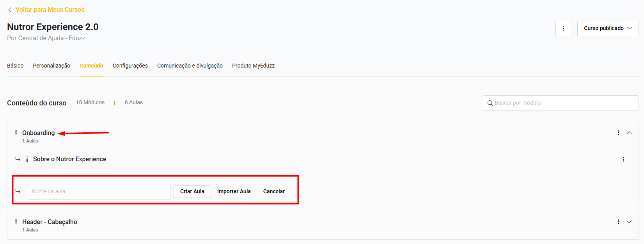This screenshot has width=644, height=244.
Task: Open the Onboarding module three-dot menu
Action: pyautogui.click(x=618, y=133)
